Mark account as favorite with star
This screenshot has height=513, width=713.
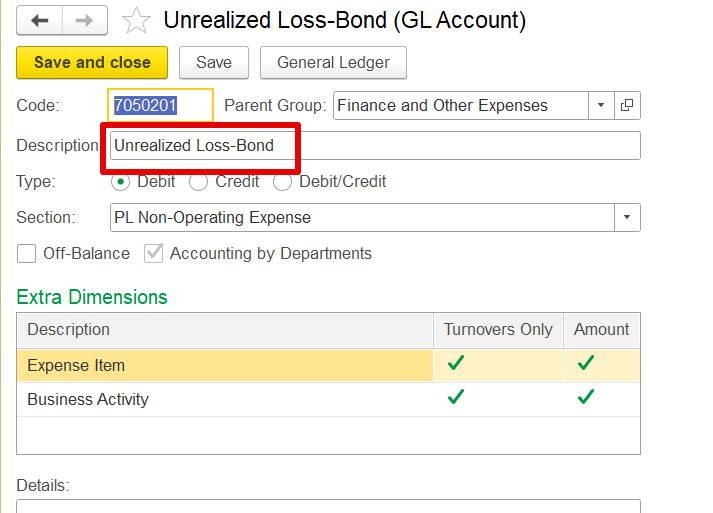(136, 21)
